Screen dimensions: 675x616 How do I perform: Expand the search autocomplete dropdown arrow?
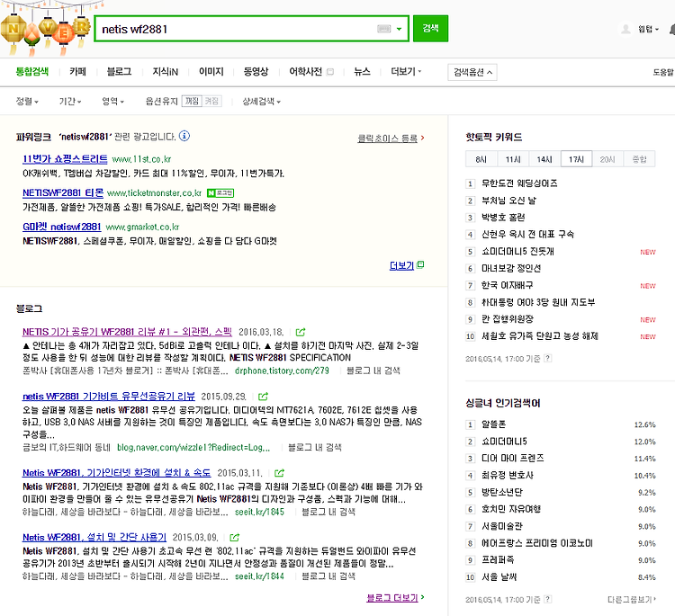tap(399, 29)
